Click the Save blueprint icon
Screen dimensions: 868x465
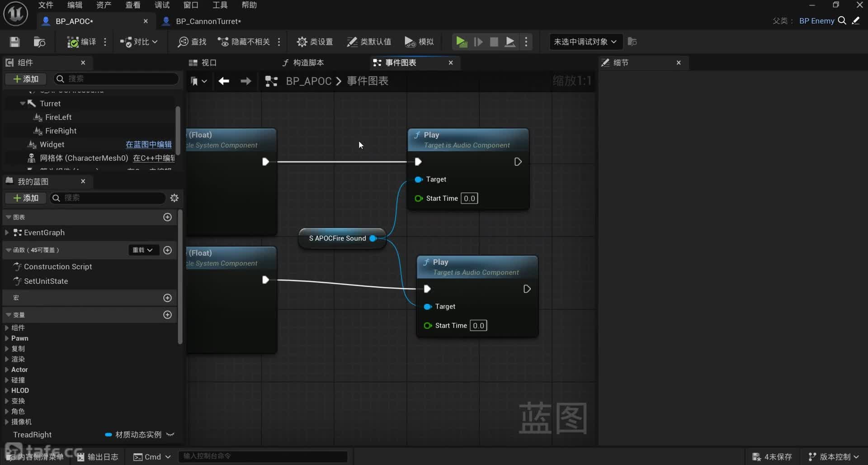point(14,42)
